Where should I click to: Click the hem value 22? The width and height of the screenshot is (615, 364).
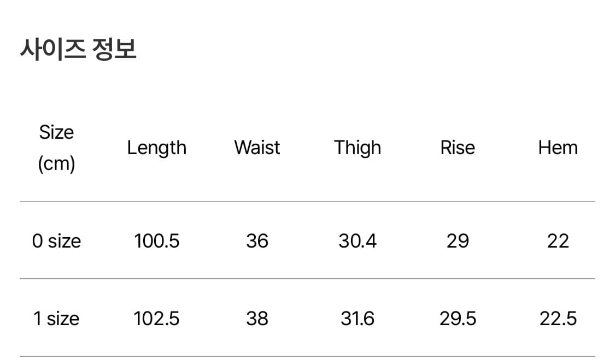point(558,240)
